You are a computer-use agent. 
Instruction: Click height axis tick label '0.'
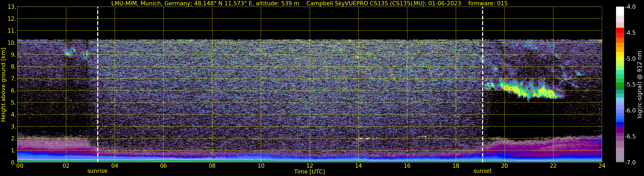point(13,162)
